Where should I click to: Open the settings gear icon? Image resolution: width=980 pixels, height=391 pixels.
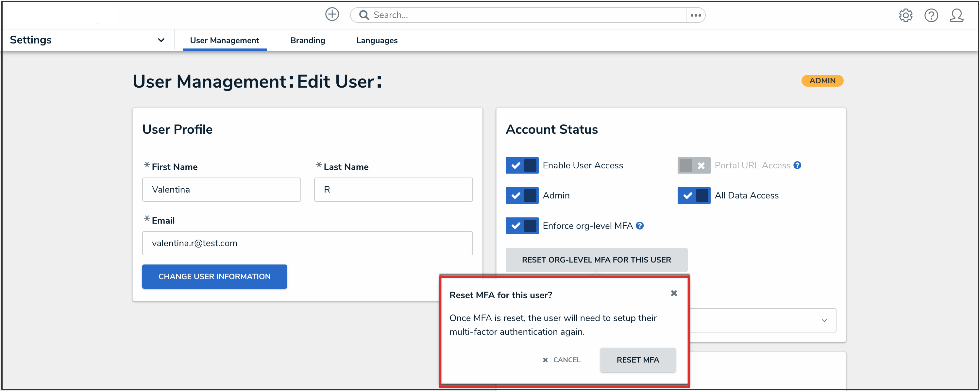pyautogui.click(x=905, y=16)
